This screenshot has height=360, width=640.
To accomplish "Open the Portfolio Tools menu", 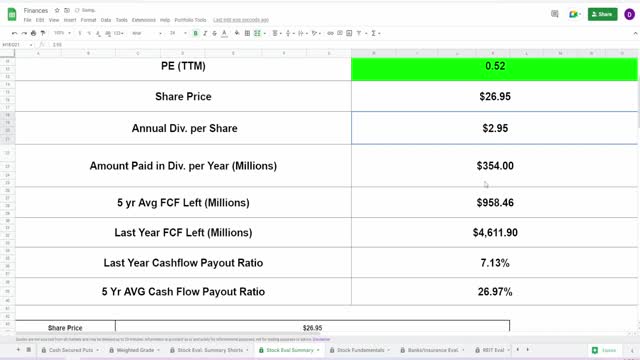I will pos(190,20).
